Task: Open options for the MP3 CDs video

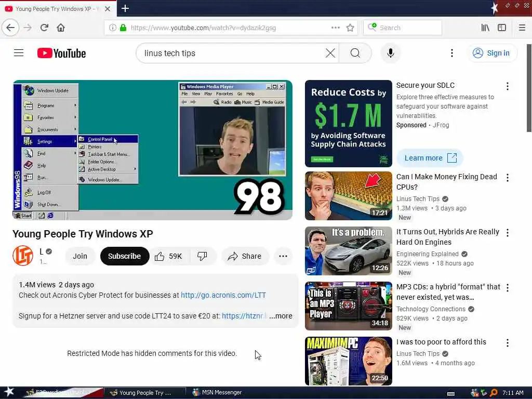Action: (x=507, y=288)
